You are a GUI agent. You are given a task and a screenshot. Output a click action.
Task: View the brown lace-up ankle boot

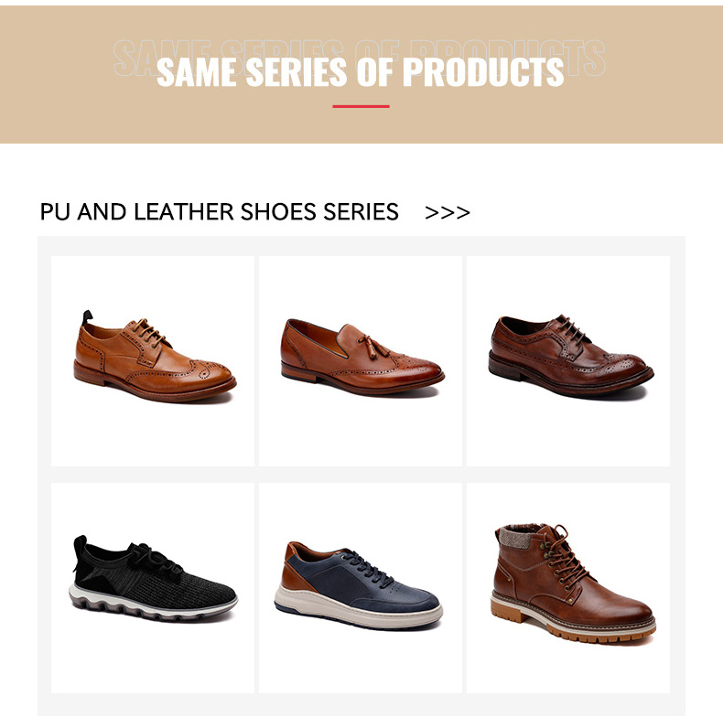pyautogui.click(x=573, y=583)
